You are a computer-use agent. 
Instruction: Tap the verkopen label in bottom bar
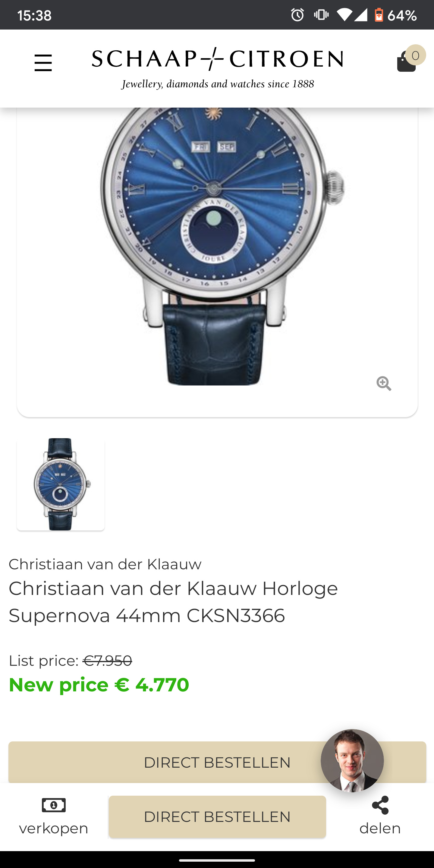coord(54,828)
